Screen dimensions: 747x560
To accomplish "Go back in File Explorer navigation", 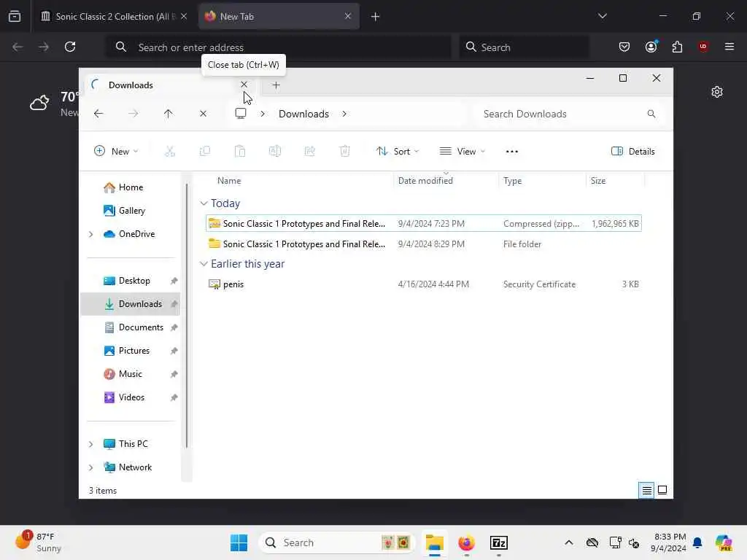I will 98,114.
